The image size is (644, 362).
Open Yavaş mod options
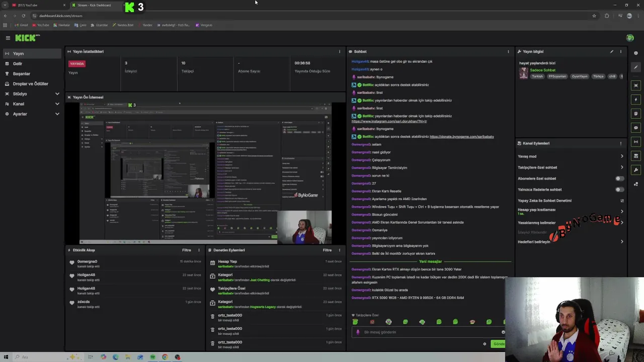coord(571,156)
